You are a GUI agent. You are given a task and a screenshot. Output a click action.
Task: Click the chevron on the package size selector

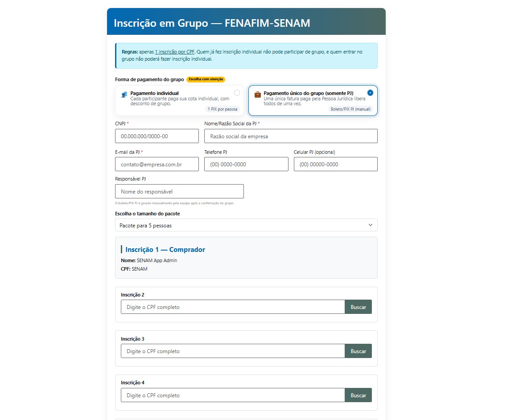pos(370,225)
